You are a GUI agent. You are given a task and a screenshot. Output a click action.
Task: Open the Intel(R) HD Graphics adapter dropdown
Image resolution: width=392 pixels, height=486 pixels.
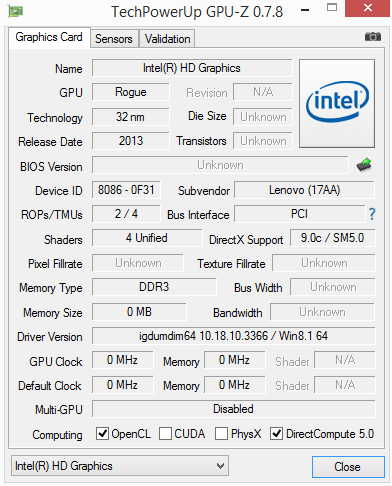[120, 466]
